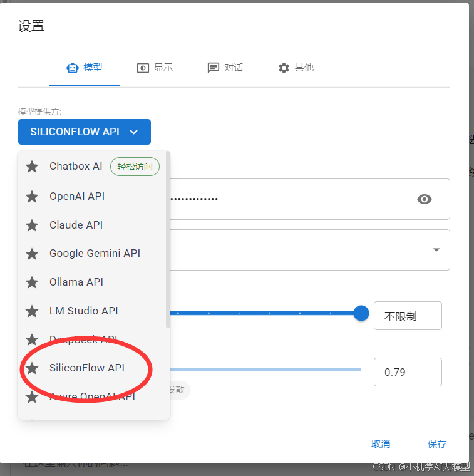Switch to the 显示 tab
This screenshot has width=474, height=476.
coord(155,68)
